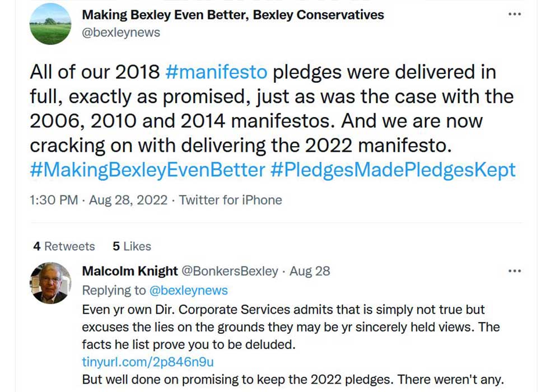Click the tinyurl.com/2p846n9u link
Screen dimensions: 560x392
coord(147,362)
